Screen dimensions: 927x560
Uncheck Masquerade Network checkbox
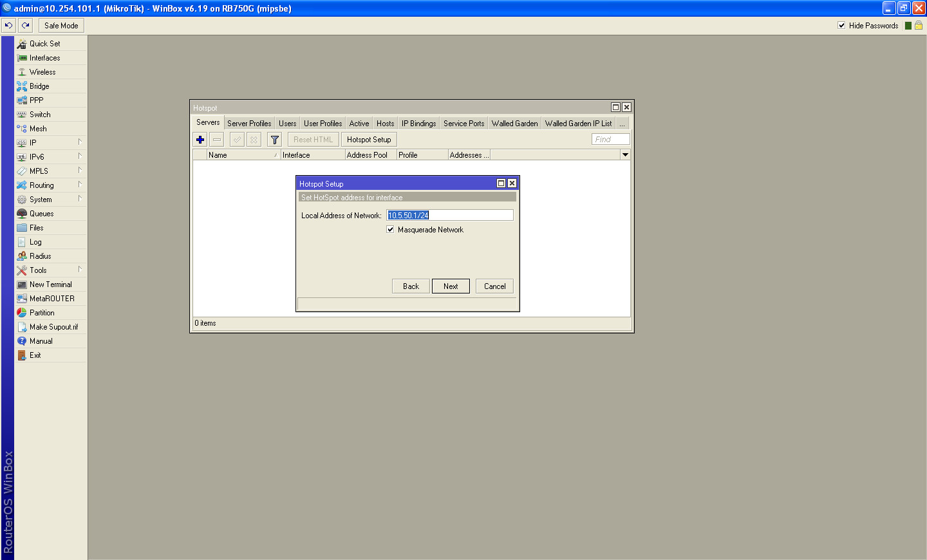pos(390,230)
